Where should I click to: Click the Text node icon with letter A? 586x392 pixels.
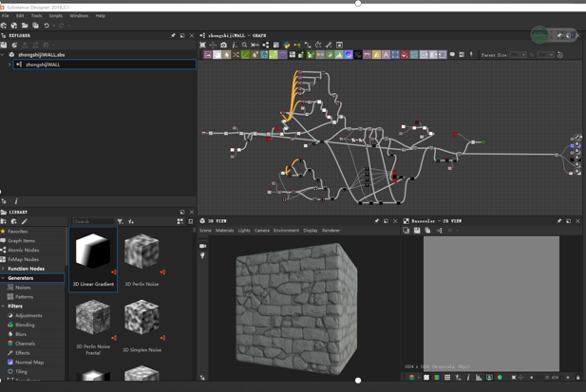(386, 55)
